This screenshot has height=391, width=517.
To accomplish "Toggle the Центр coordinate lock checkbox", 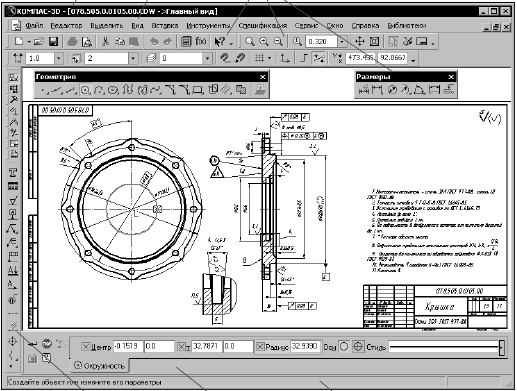I will tap(86, 347).
